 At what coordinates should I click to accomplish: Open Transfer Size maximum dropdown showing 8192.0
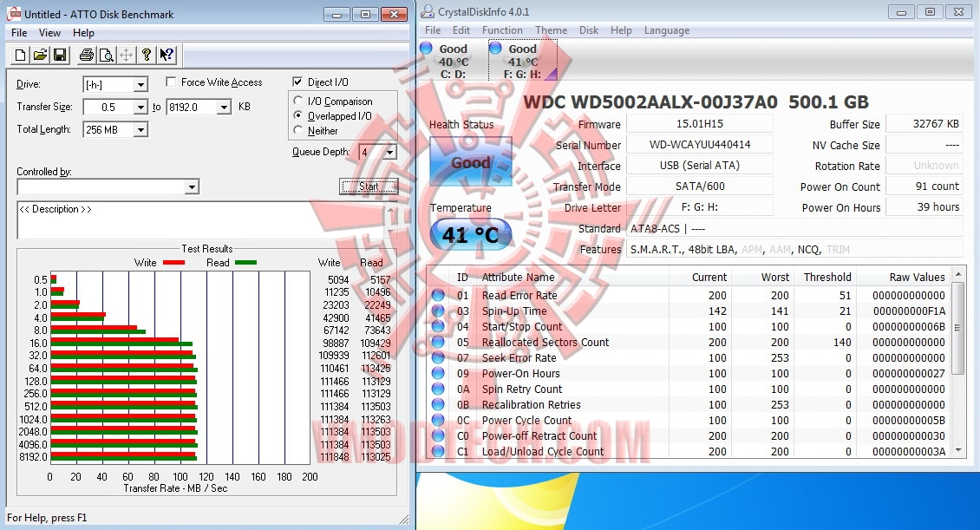pos(224,108)
